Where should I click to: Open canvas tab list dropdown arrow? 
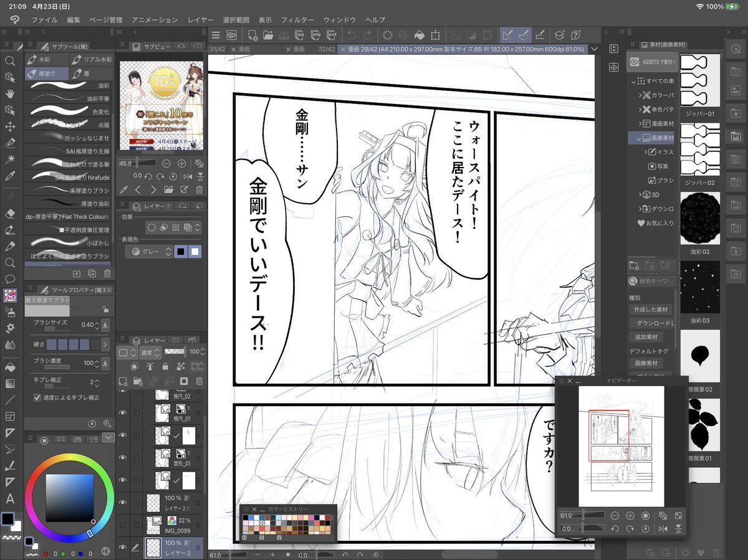click(x=595, y=49)
